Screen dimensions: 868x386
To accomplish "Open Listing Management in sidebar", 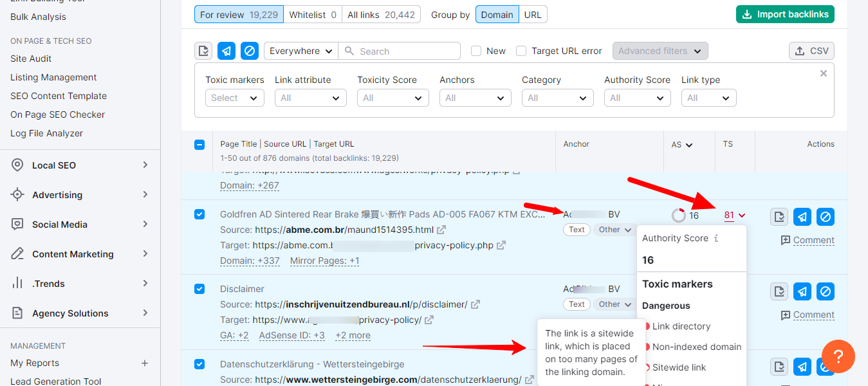I will (x=53, y=77).
